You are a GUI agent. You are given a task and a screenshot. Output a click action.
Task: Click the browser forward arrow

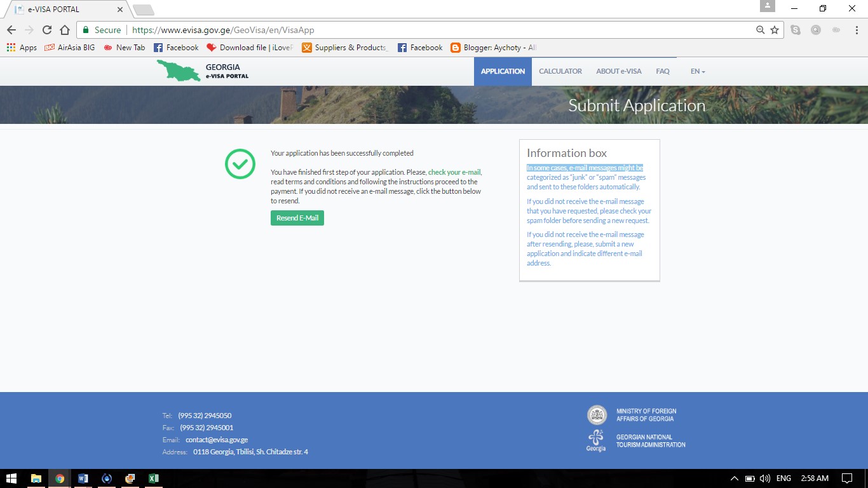point(29,30)
